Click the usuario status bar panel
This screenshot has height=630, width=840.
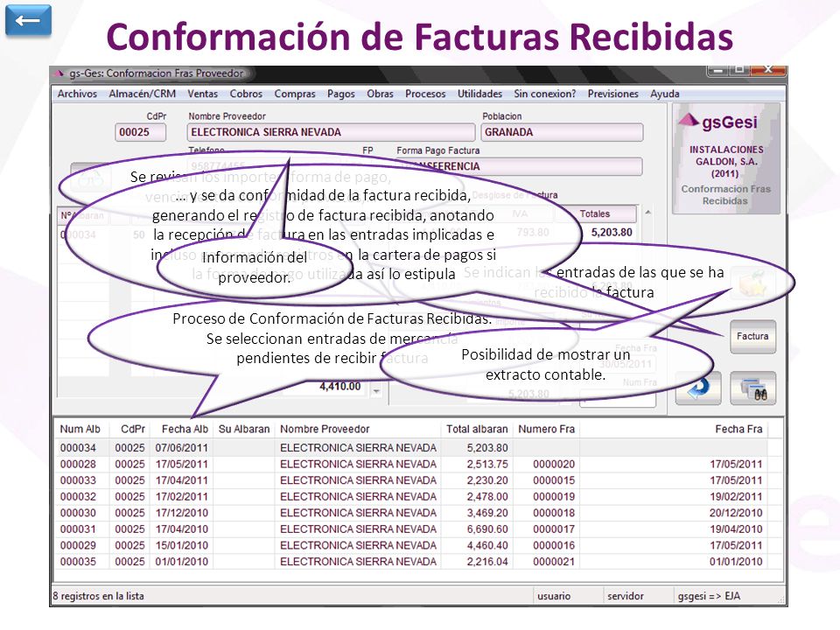[569, 596]
